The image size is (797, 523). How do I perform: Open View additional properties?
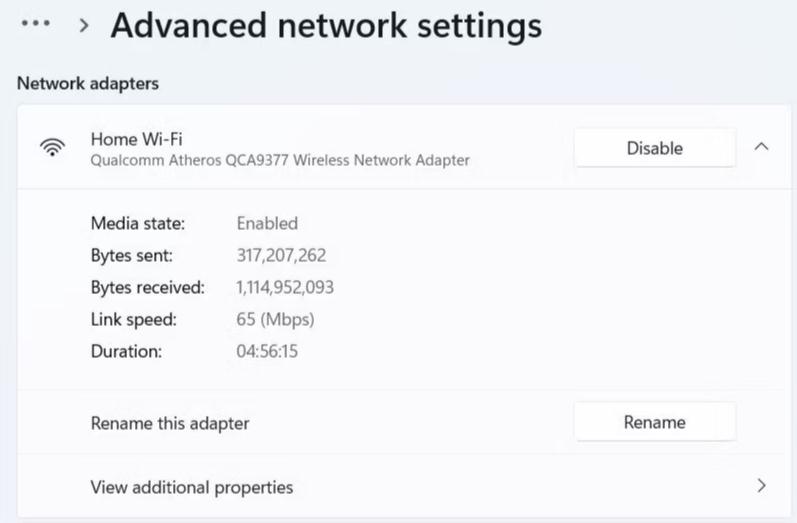(x=192, y=487)
